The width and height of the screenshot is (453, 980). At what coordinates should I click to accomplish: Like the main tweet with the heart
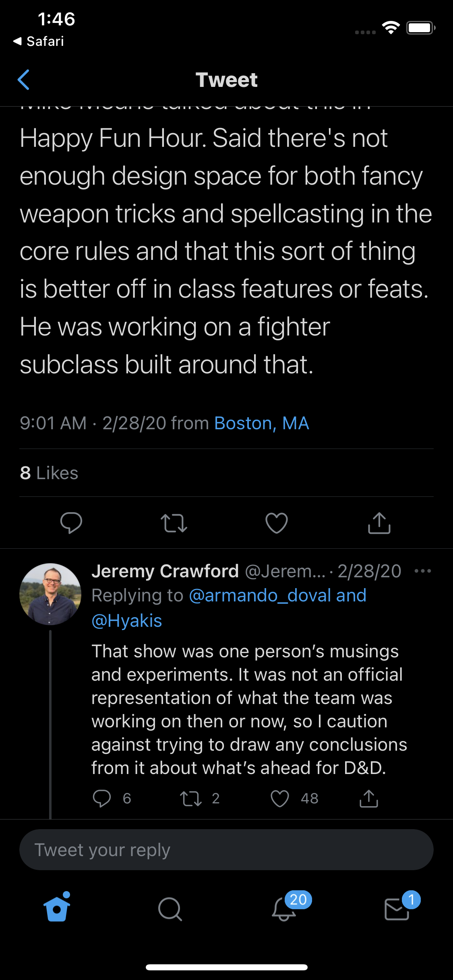click(x=277, y=523)
